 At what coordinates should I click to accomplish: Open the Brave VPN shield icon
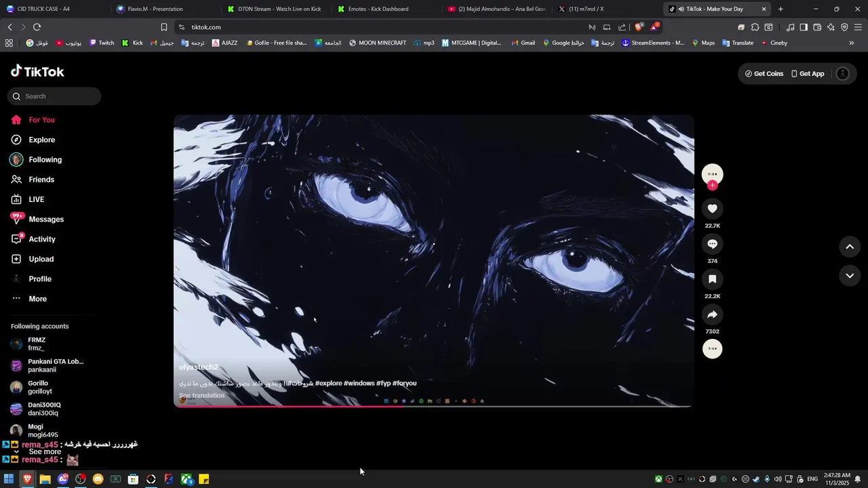[x=844, y=27]
